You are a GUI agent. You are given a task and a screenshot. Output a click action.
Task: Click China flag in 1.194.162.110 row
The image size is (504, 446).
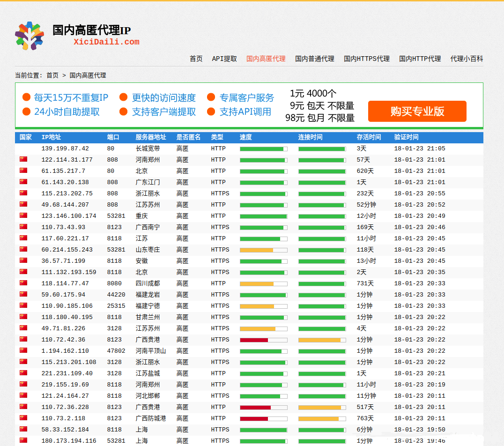(23, 350)
